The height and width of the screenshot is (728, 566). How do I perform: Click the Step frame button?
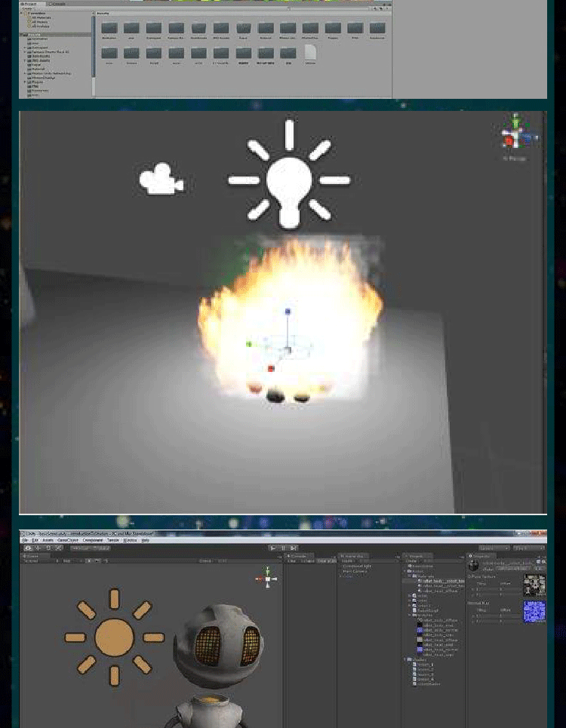coord(293,548)
